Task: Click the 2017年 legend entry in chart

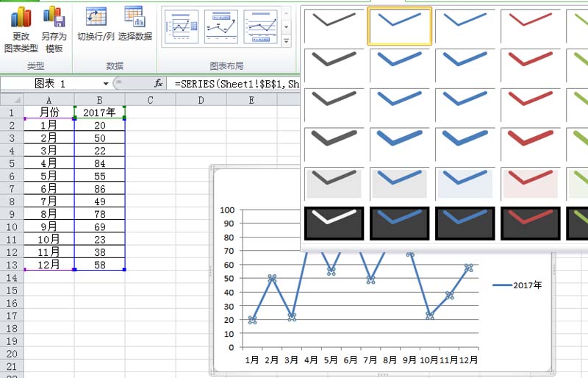Action: click(517, 285)
